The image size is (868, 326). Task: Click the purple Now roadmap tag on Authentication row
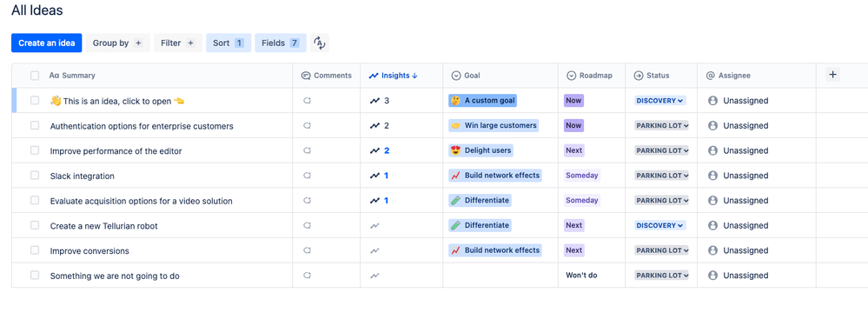point(573,126)
